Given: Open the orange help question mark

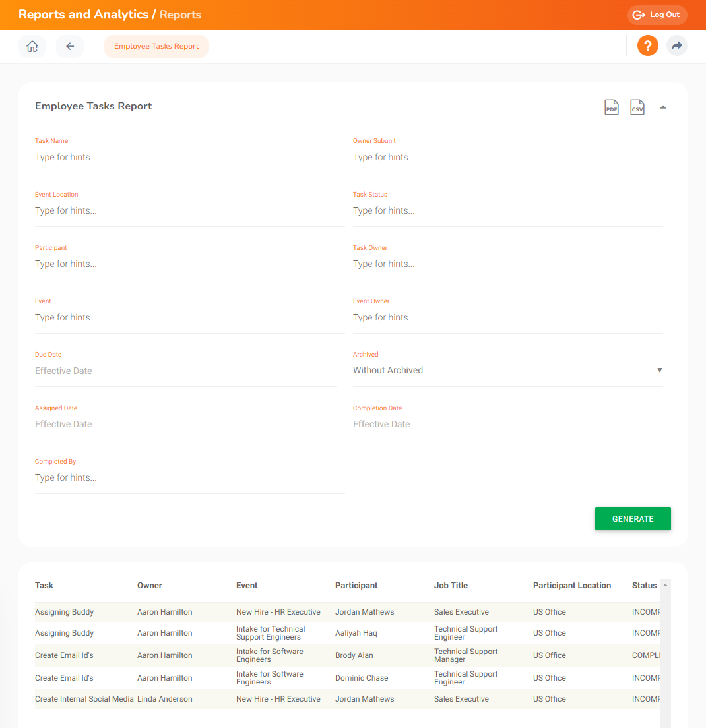Looking at the screenshot, I should 647,46.
